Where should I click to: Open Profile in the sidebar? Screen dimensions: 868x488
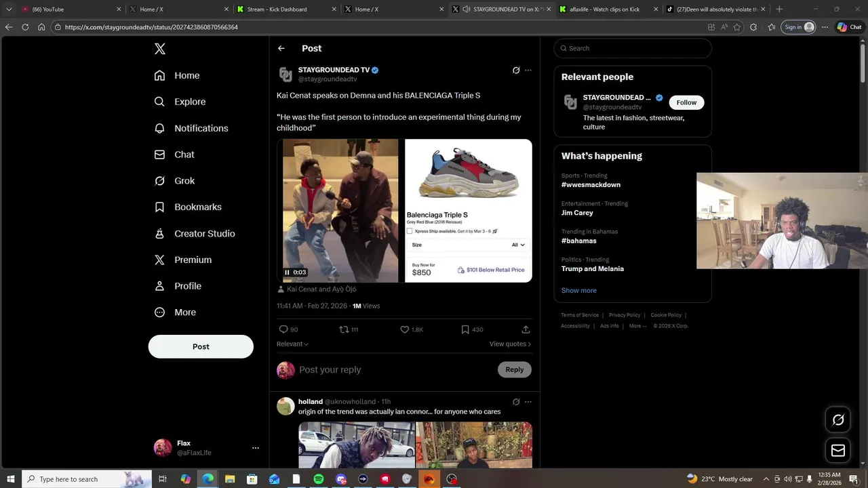click(178, 286)
